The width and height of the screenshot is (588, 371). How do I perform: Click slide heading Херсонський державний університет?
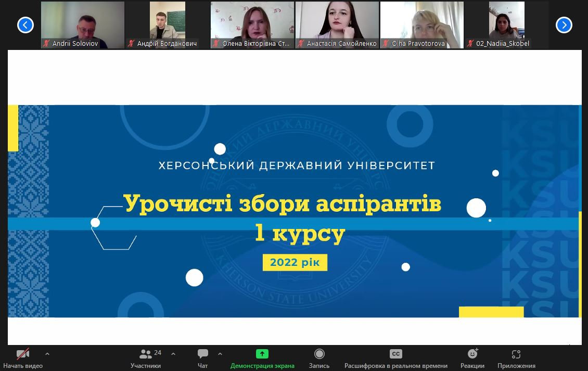pyautogui.click(x=297, y=165)
